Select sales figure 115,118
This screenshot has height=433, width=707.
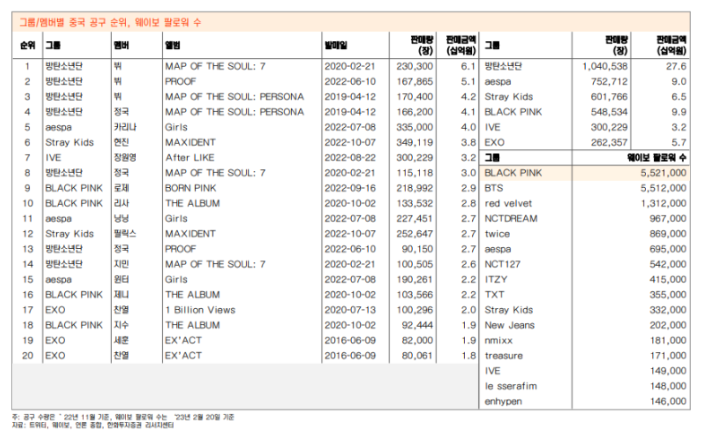(x=414, y=173)
